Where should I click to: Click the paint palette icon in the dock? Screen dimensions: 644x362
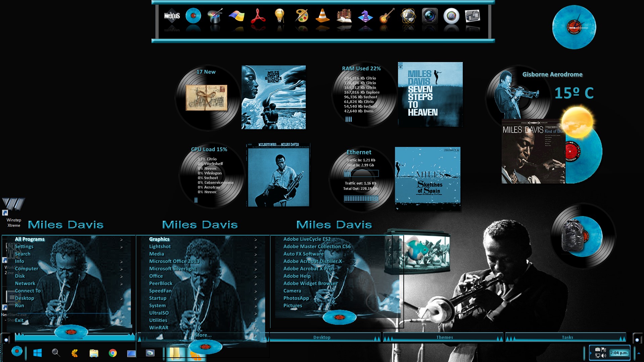pos(301,16)
